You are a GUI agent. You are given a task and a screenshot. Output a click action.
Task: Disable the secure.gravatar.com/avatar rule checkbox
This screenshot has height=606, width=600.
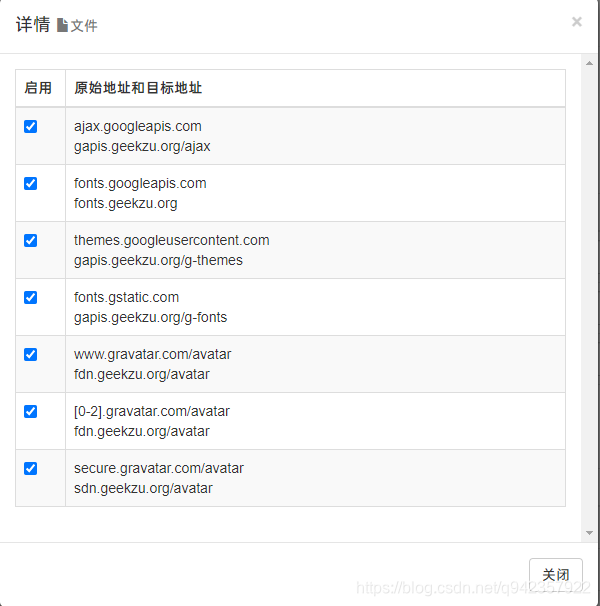[31, 468]
